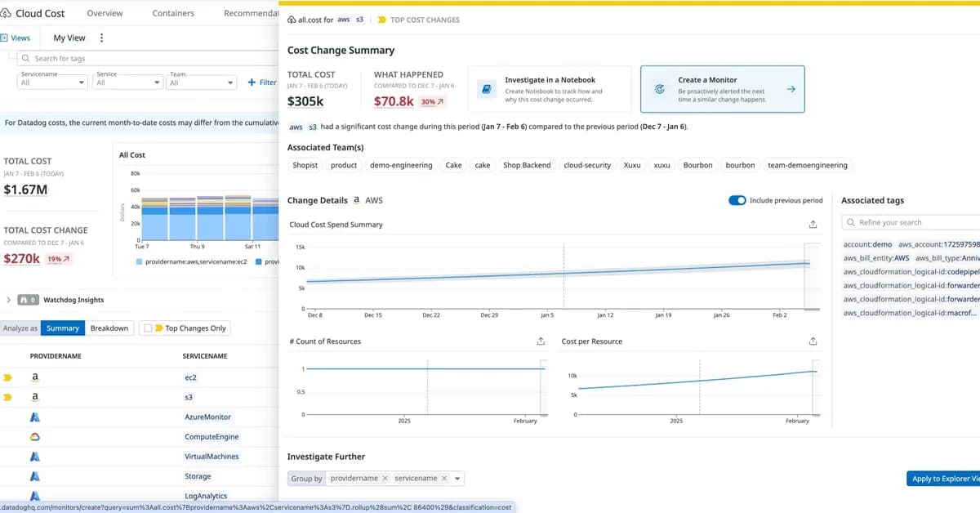Click the ComputeEngine service name

point(212,437)
